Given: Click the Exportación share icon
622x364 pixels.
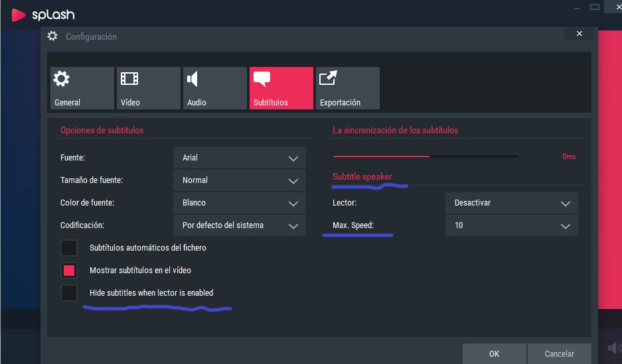Looking at the screenshot, I should (x=328, y=80).
